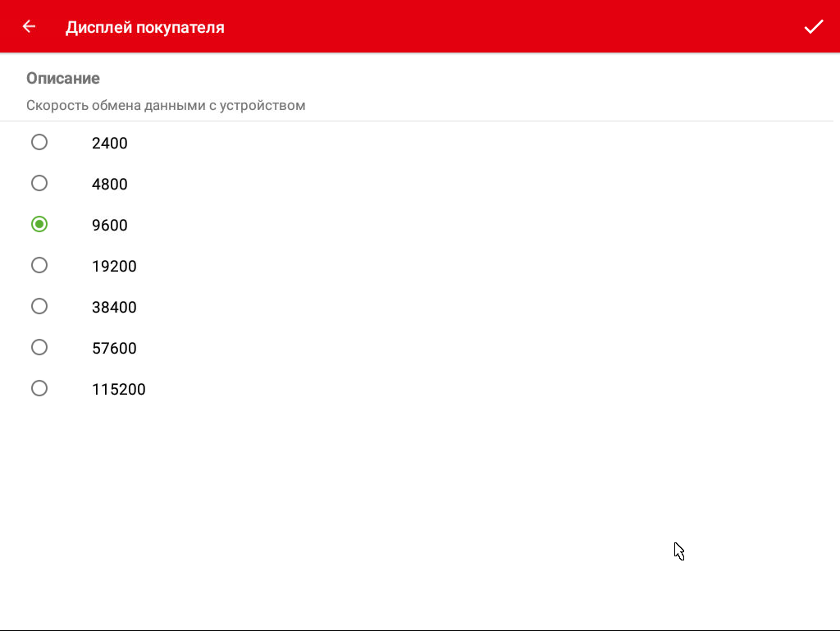
Task: Click the "Скорость обмена данными с устройством" description
Action: pyautogui.click(x=166, y=106)
